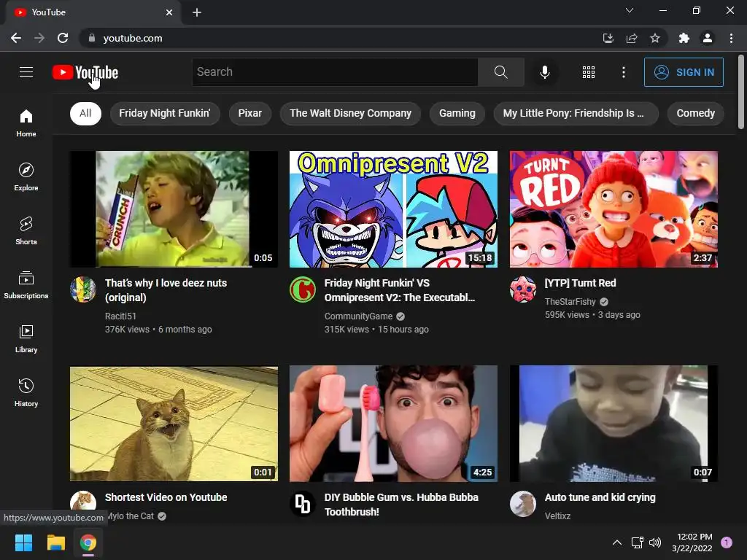Screen dimensions: 747x560
Task: Go to Home in sidebar
Action: 26,122
